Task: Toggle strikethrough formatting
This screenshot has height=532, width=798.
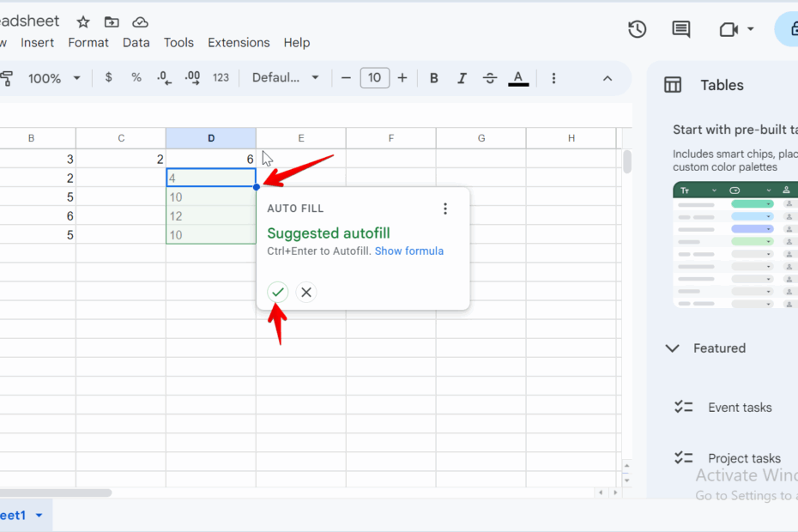Action: (490, 78)
